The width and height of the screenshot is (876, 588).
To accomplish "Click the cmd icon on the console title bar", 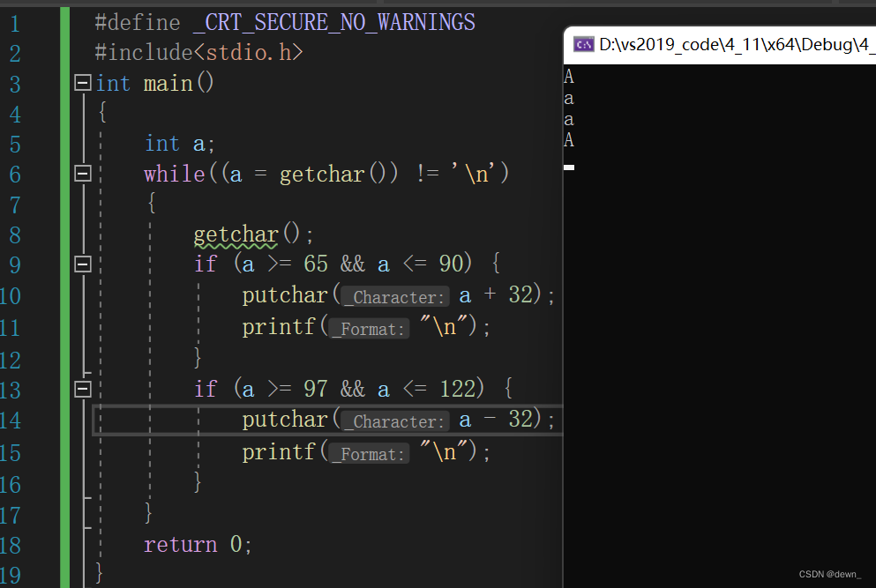I will point(582,43).
